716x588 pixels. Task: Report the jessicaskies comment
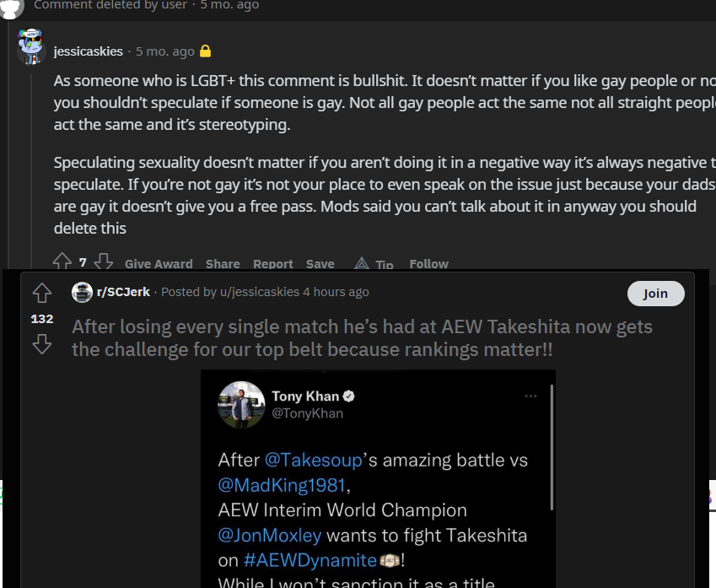pos(273,264)
